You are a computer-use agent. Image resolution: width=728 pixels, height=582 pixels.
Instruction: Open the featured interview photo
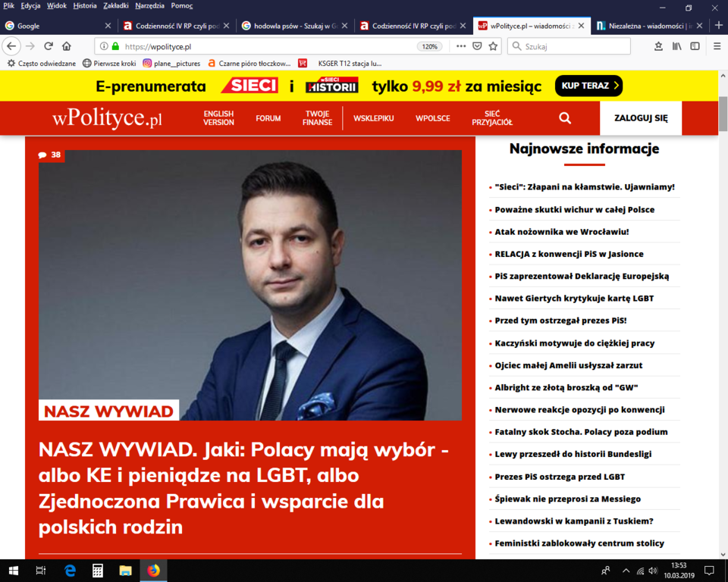[x=249, y=285]
